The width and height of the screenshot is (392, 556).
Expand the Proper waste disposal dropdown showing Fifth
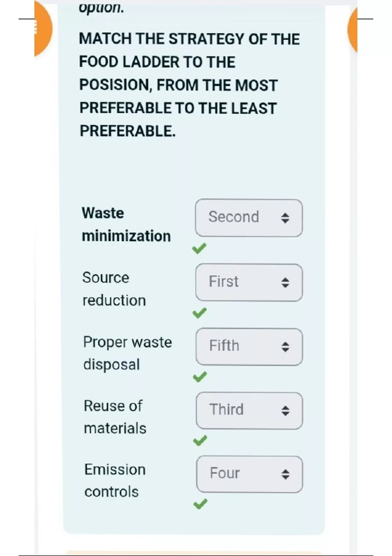(249, 347)
